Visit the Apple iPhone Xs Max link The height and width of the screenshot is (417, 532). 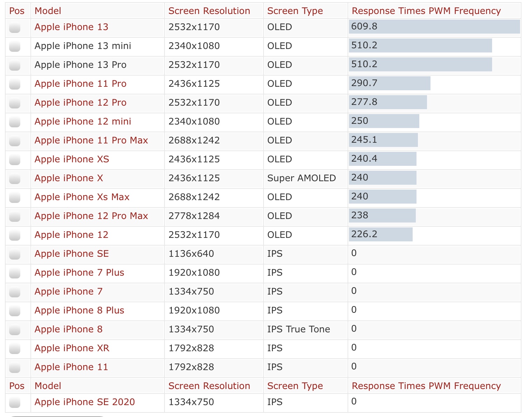82,197
